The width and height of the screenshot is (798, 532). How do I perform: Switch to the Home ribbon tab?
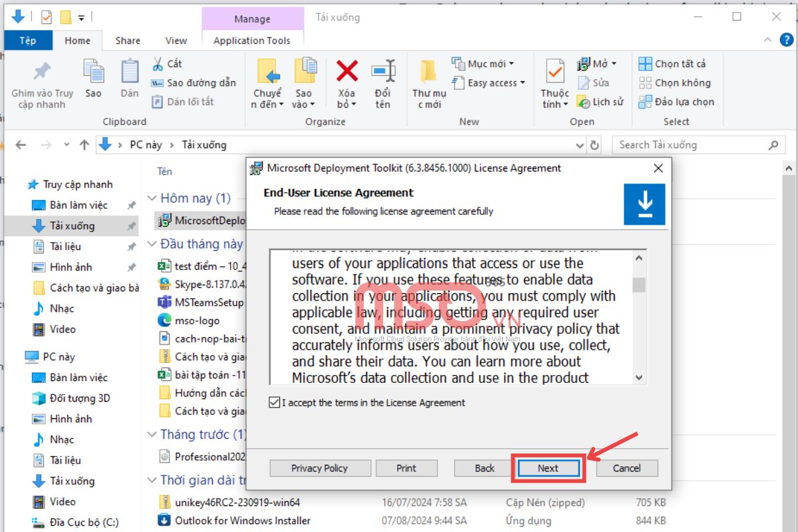point(77,41)
